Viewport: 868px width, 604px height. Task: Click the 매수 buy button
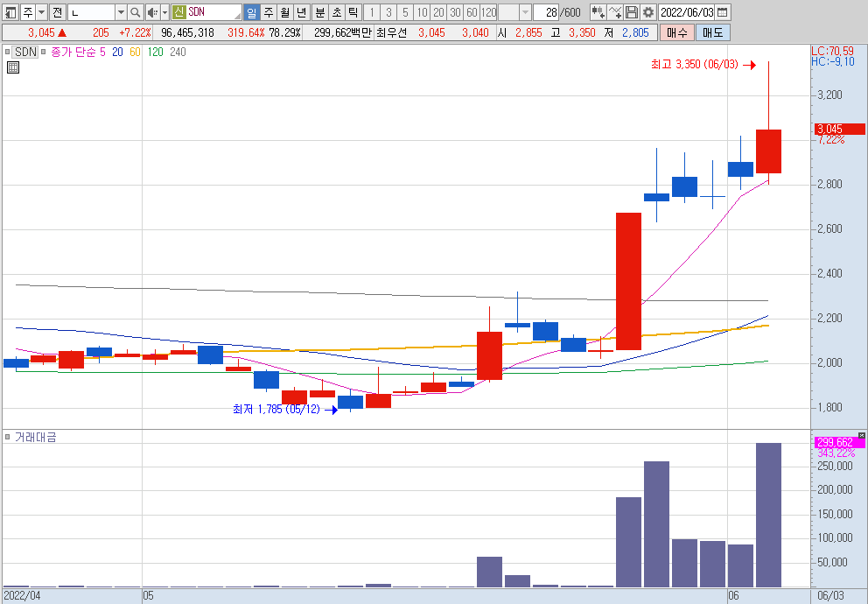click(x=676, y=32)
